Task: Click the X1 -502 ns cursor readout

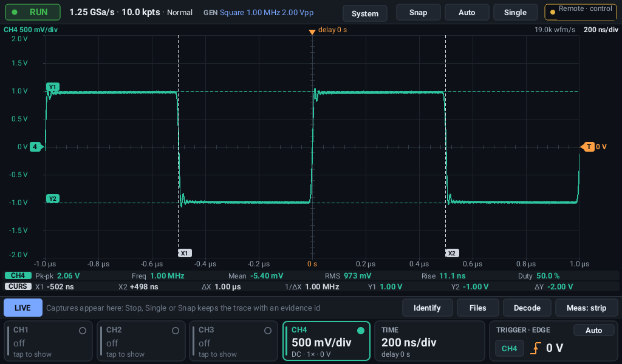Action: click(x=54, y=287)
